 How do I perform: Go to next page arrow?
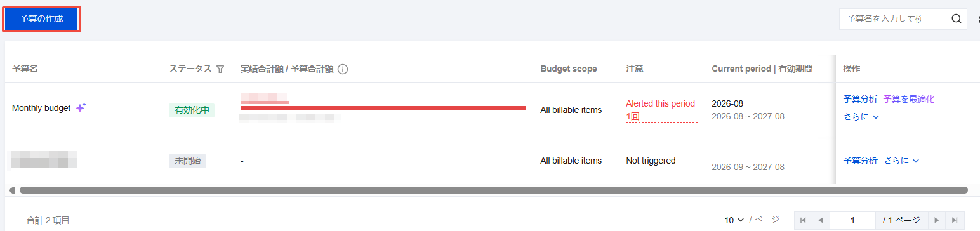point(936,220)
